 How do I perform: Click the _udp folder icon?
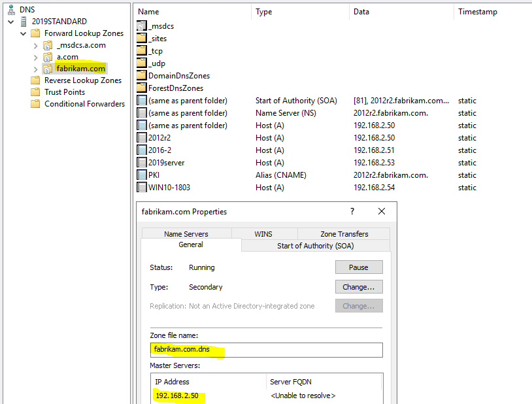pos(142,63)
